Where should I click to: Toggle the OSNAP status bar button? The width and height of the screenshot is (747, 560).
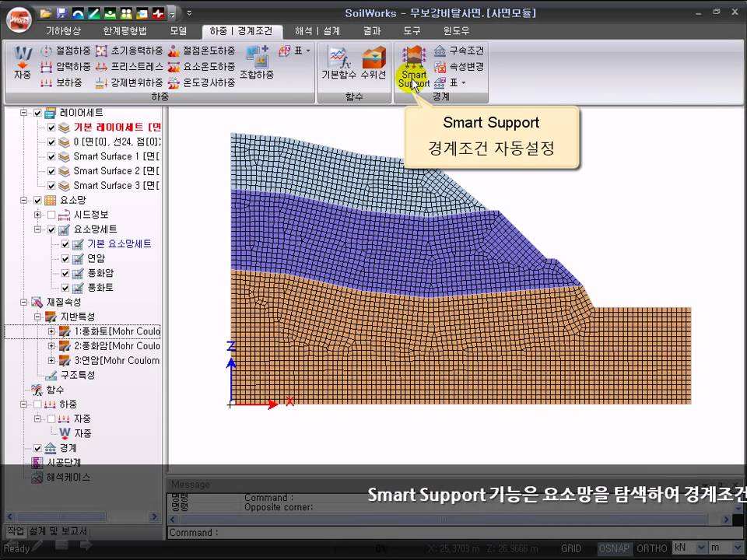(614, 548)
